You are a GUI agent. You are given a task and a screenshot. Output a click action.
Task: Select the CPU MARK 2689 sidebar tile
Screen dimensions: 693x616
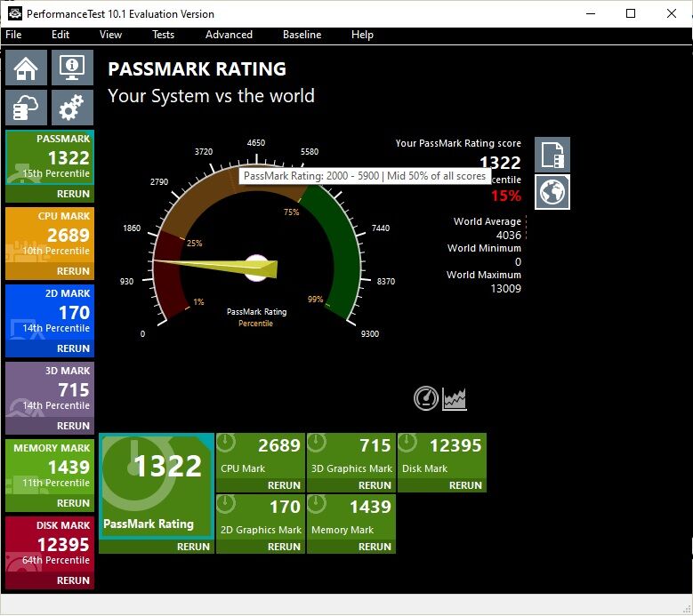pos(50,235)
